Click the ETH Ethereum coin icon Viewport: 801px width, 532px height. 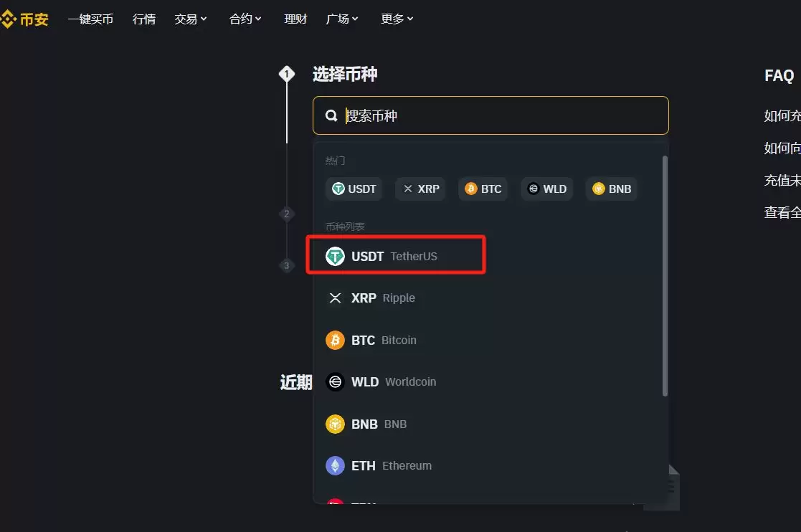pos(335,465)
